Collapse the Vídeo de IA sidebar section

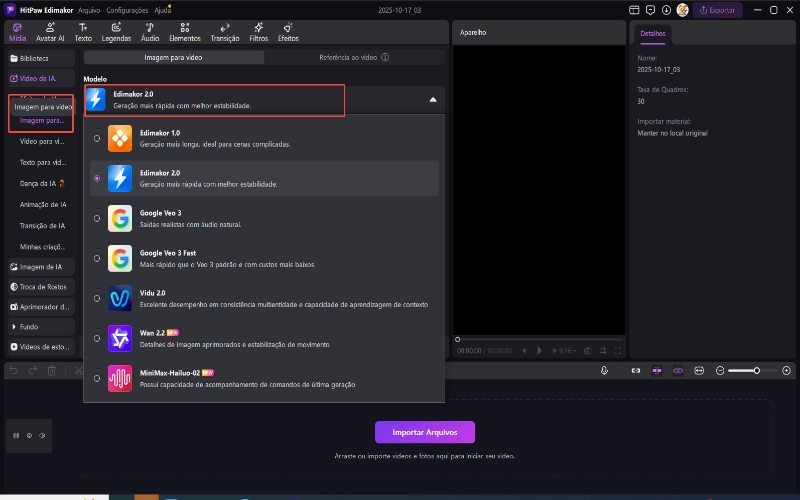[x=41, y=78]
